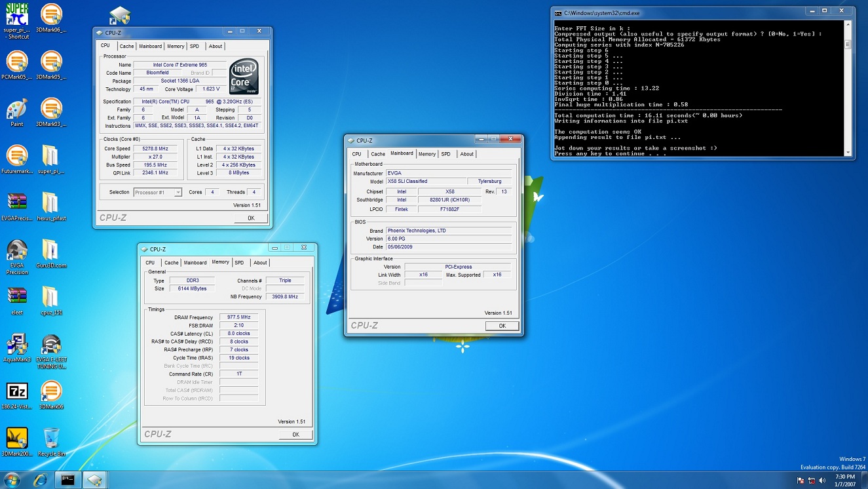
Task: Open the 3DMark06 shortcut beside 7z archive
Action: pyautogui.click(x=51, y=396)
